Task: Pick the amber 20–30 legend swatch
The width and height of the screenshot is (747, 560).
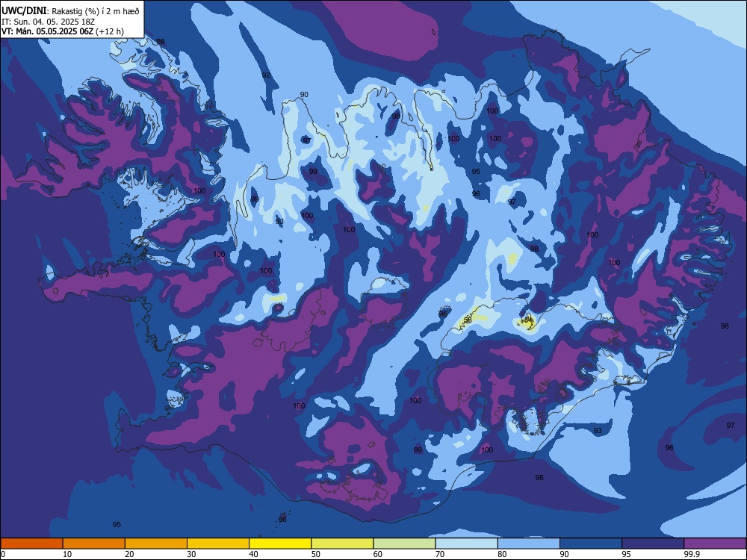Action: tap(156, 544)
